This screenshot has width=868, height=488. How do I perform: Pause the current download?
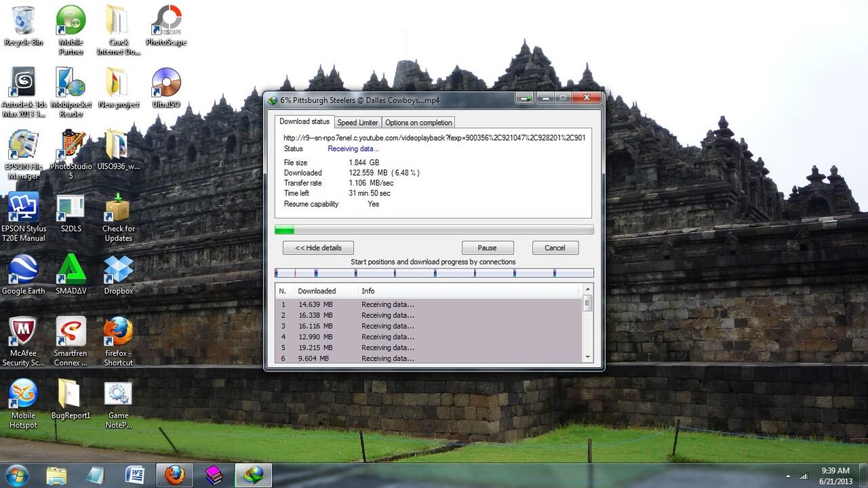487,248
